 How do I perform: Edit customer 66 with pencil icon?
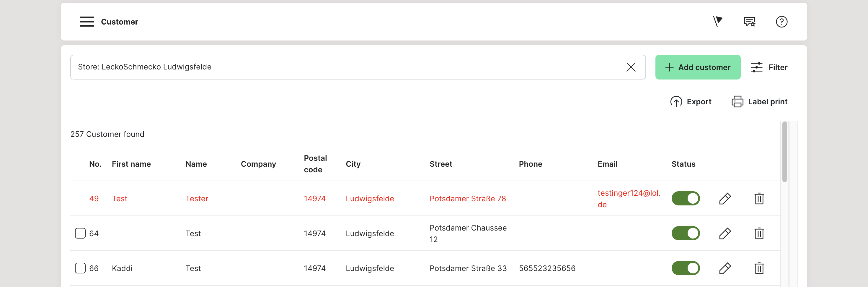(725, 268)
